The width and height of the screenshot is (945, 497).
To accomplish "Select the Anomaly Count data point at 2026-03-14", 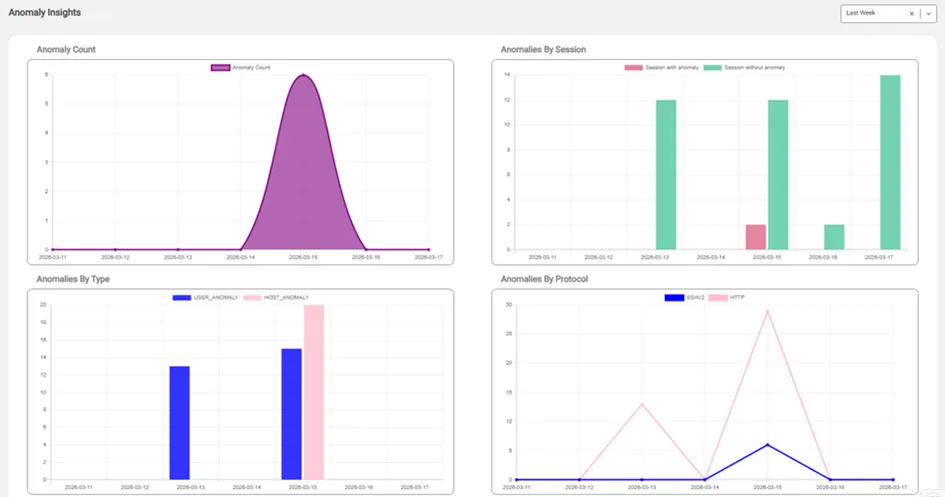I will (x=241, y=249).
